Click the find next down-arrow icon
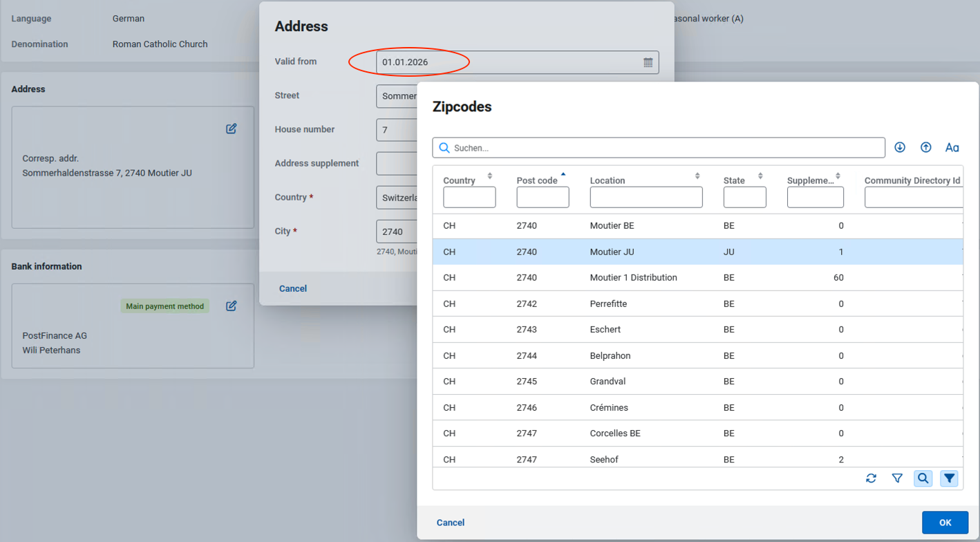980x542 pixels. (899, 147)
